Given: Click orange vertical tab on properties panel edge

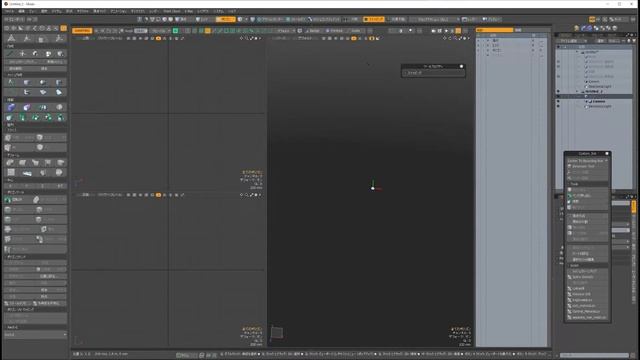Looking at the screenshot, I should pos(633,206).
